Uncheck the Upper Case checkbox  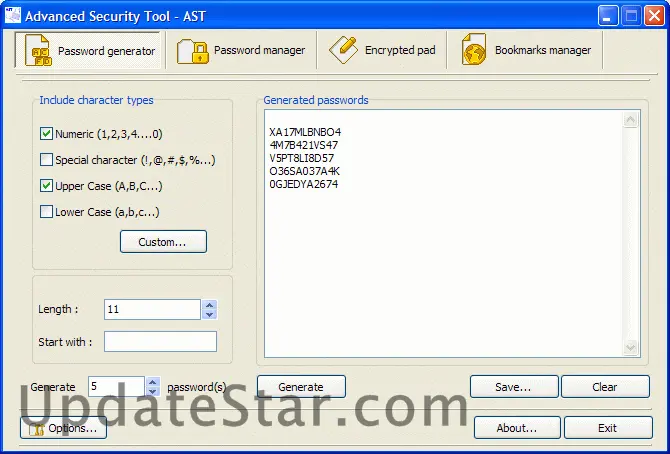[x=46, y=186]
